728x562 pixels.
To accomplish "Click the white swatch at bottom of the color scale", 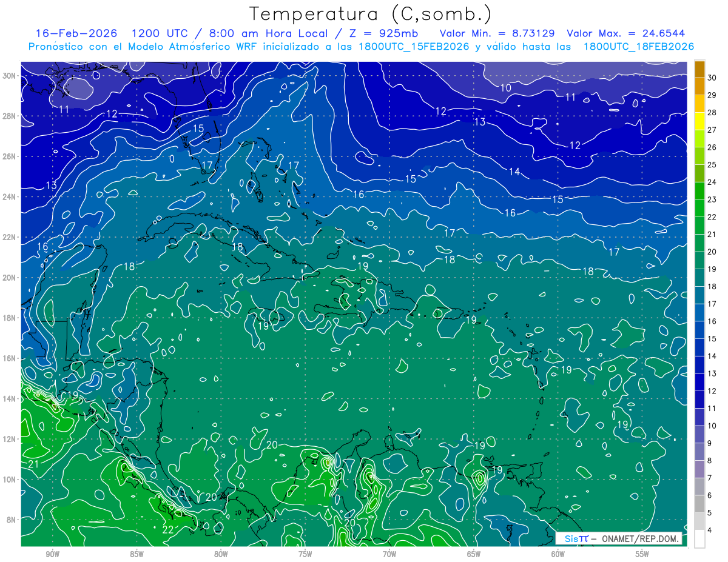I will [x=699, y=539].
